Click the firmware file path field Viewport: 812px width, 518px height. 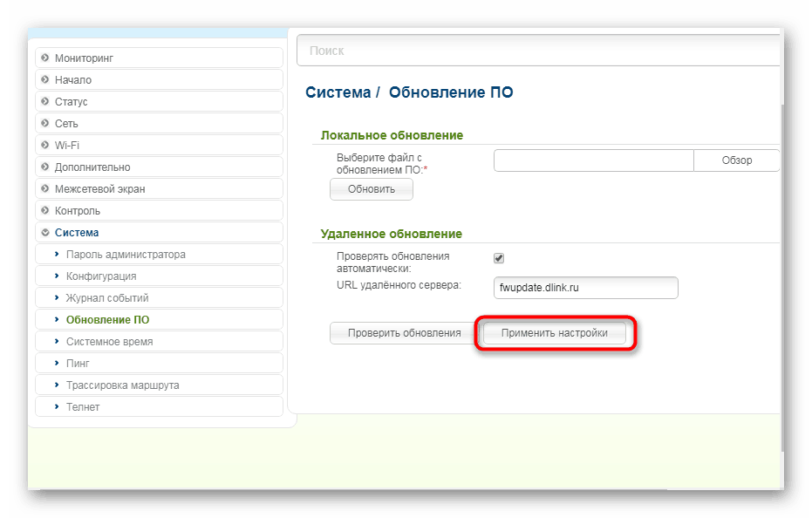593,160
